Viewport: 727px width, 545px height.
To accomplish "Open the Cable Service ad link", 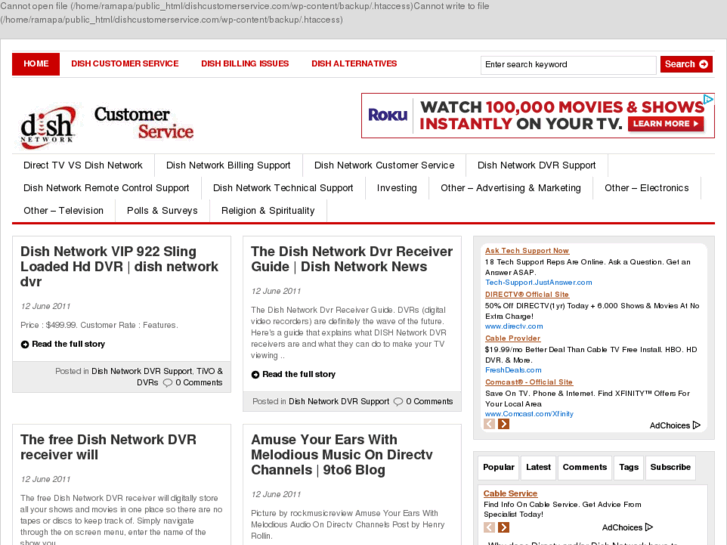I will click(510, 494).
